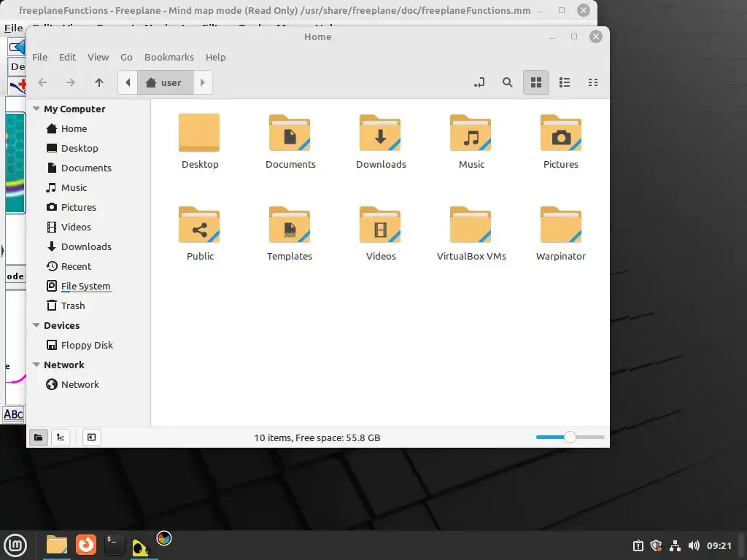Go back using the left arrow
The height and width of the screenshot is (560, 747).
pyautogui.click(x=42, y=82)
